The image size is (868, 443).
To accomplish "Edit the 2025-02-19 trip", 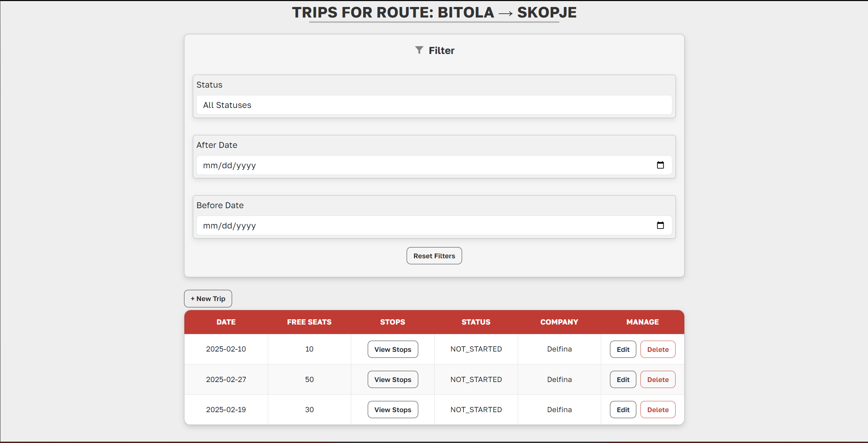I will point(623,410).
